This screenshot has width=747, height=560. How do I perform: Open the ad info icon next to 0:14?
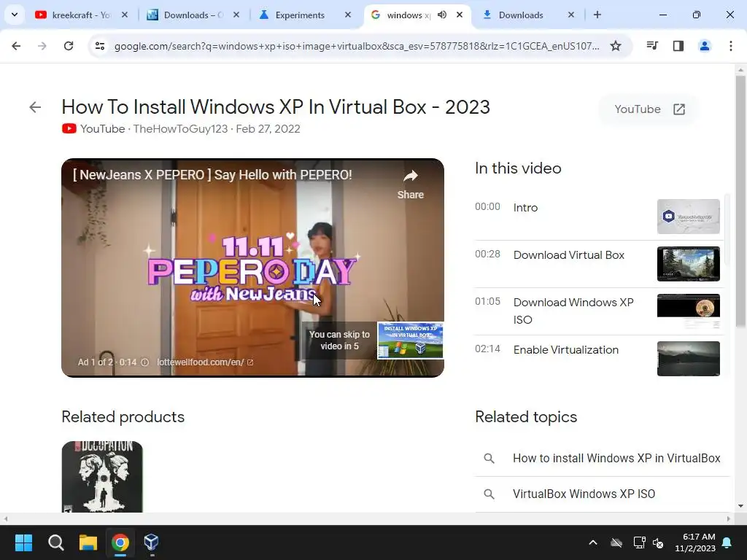point(145,362)
